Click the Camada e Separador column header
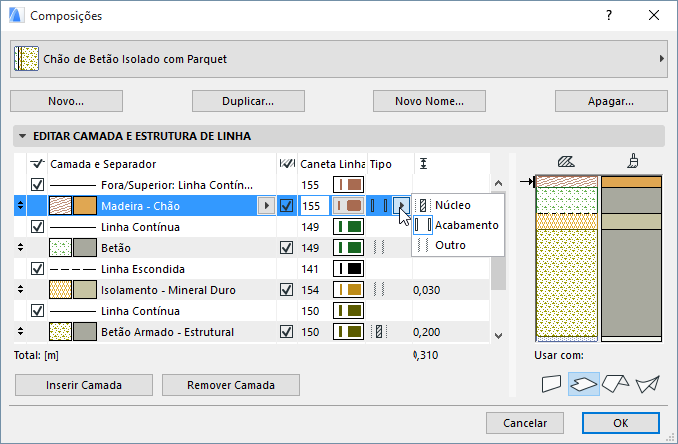Viewport: 678px width, 444px height. pyautogui.click(x=103, y=164)
